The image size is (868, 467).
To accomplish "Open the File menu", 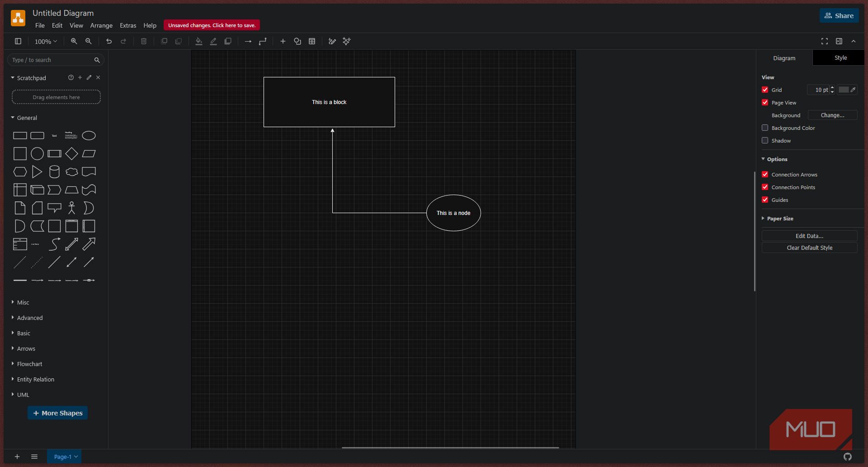I will 40,25.
